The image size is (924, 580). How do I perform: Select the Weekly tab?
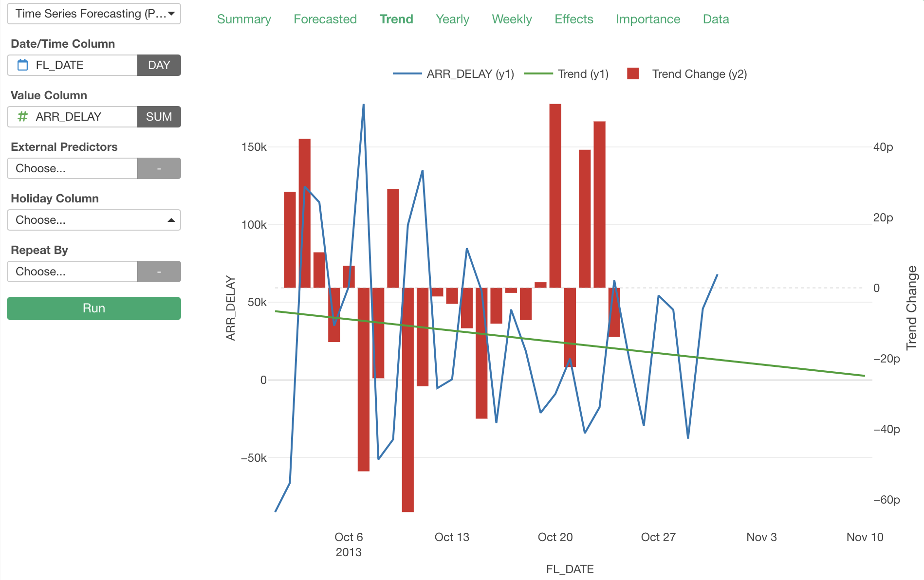coord(512,19)
